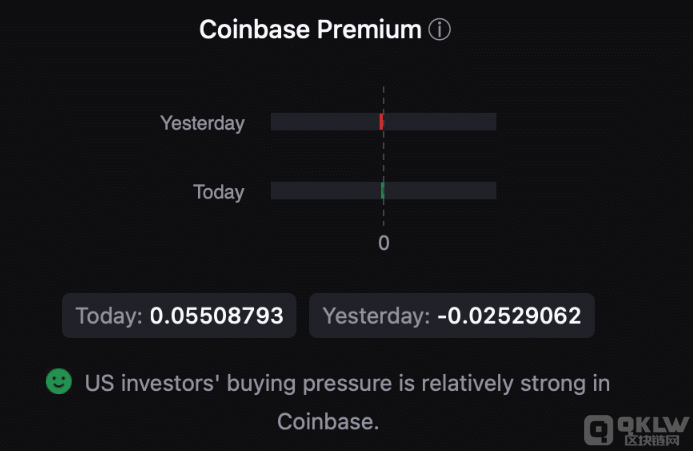The width and height of the screenshot is (693, 451).
Task: Click the Yesterday row label
Action: click(202, 123)
